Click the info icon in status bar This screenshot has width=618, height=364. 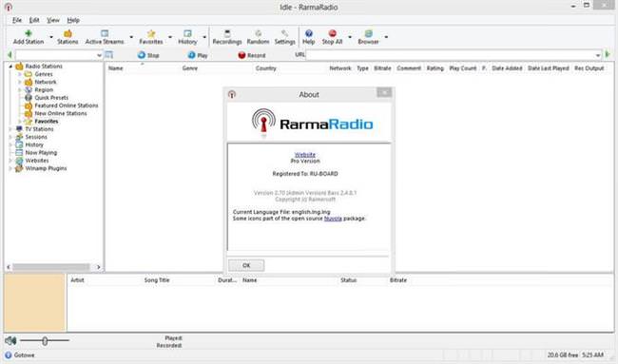(x=9, y=354)
